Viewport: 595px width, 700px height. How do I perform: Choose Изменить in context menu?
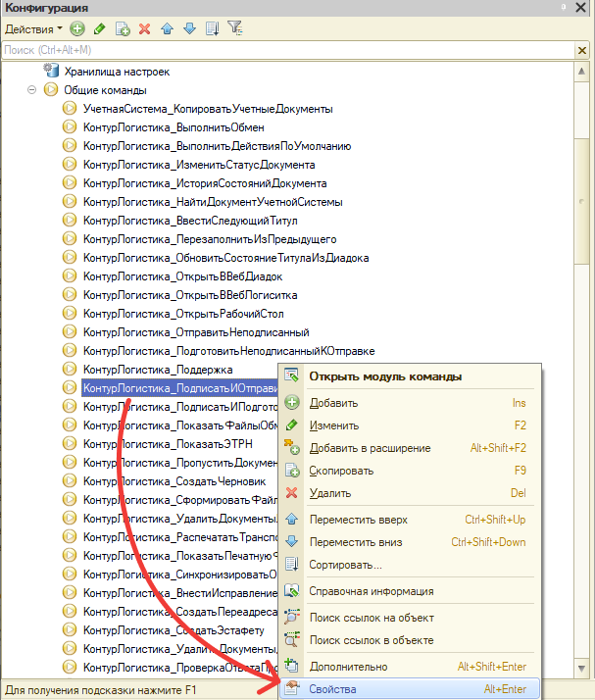click(410, 425)
